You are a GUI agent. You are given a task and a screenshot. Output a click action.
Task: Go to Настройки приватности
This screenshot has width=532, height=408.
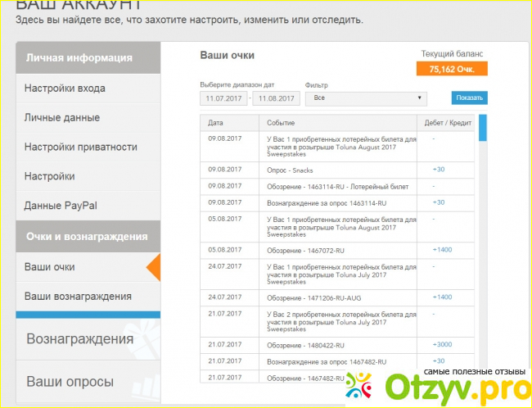(80, 147)
